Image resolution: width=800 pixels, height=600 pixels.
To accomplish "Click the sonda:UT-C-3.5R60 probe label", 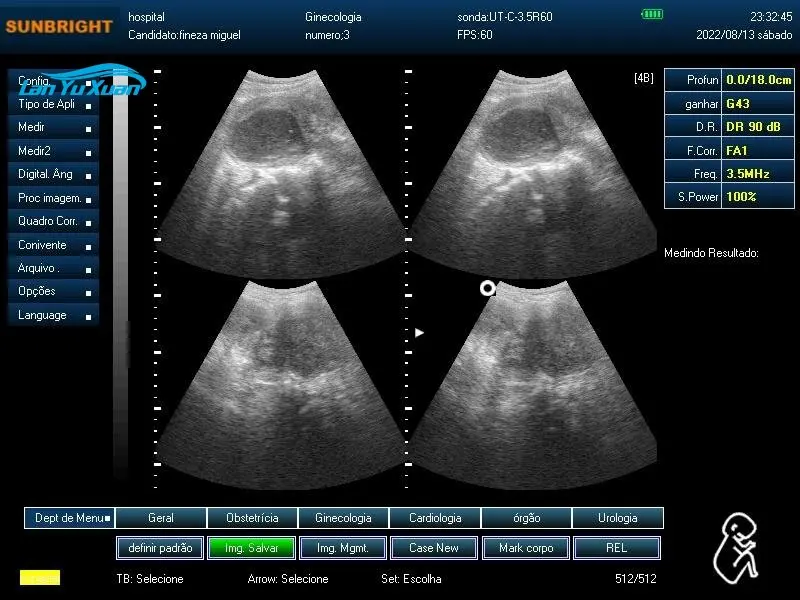I will click(x=505, y=17).
